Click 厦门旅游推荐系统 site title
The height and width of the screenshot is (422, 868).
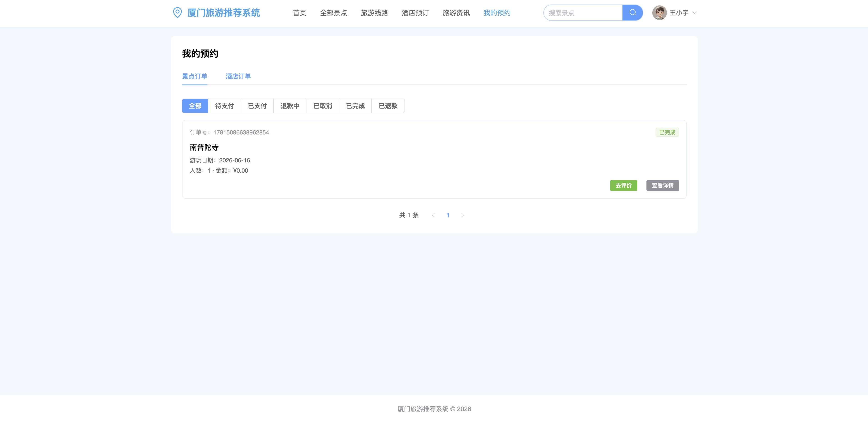pyautogui.click(x=223, y=13)
